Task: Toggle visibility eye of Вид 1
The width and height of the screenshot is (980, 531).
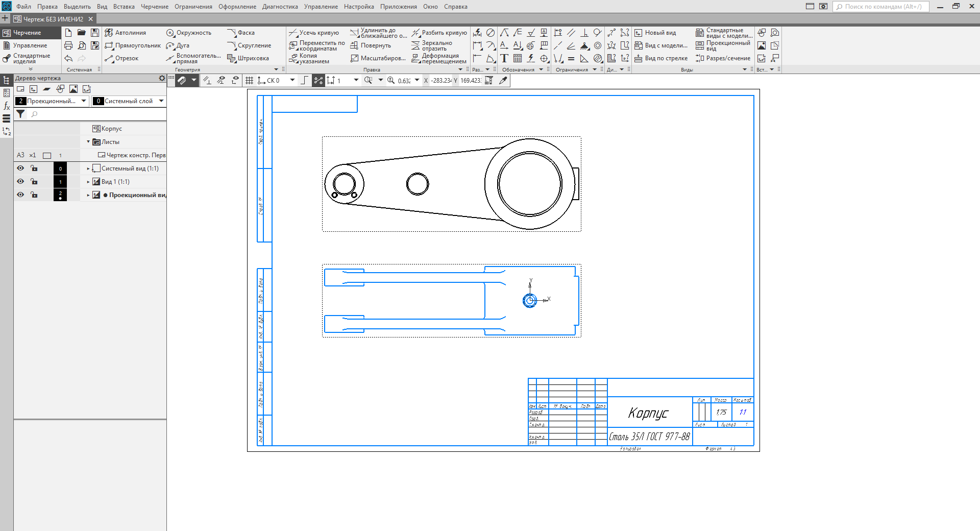Action: click(20, 181)
